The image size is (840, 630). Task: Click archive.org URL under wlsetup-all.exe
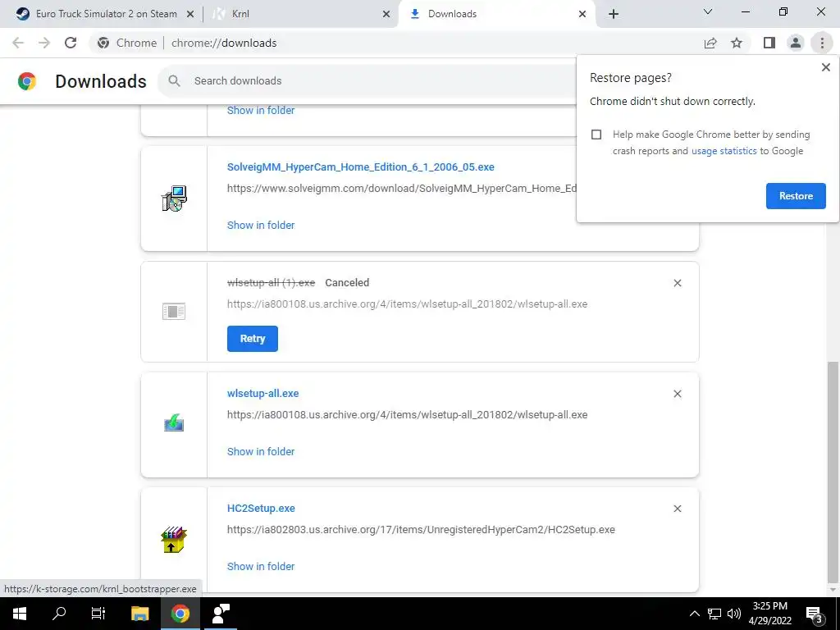407,414
